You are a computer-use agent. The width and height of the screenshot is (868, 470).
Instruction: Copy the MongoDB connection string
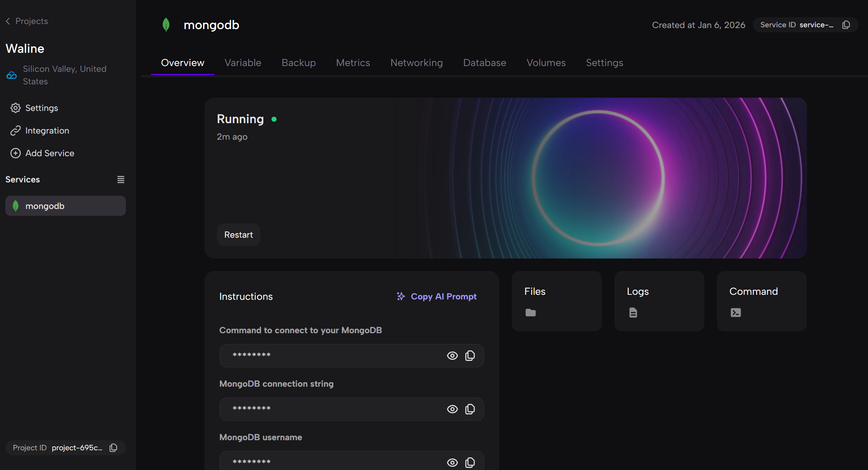pyautogui.click(x=470, y=409)
